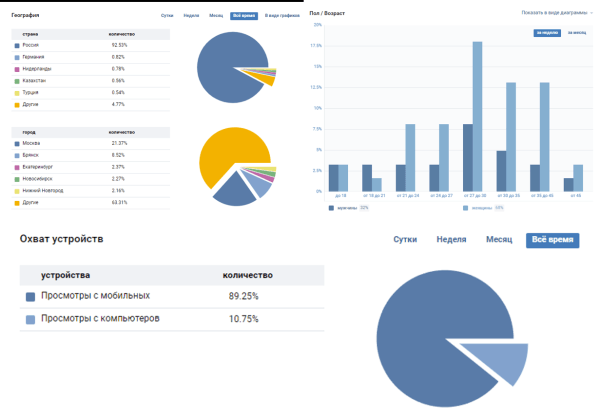Click the mobile views legend square
Viewport: 600px width, 417px height.
tap(31, 296)
